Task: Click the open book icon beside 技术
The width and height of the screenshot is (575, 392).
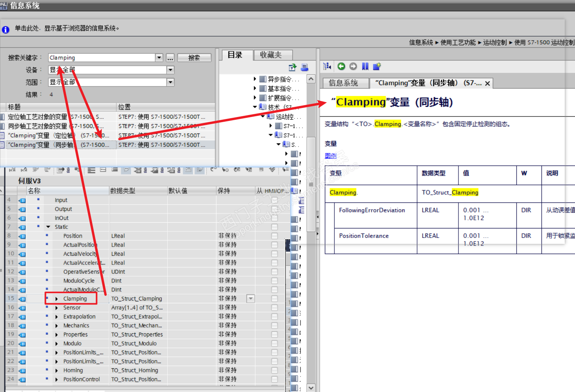Action: [263, 107]
